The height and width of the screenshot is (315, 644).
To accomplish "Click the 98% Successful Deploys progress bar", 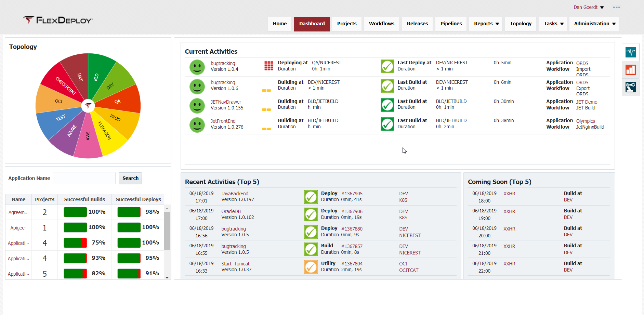I will [129, 212].
